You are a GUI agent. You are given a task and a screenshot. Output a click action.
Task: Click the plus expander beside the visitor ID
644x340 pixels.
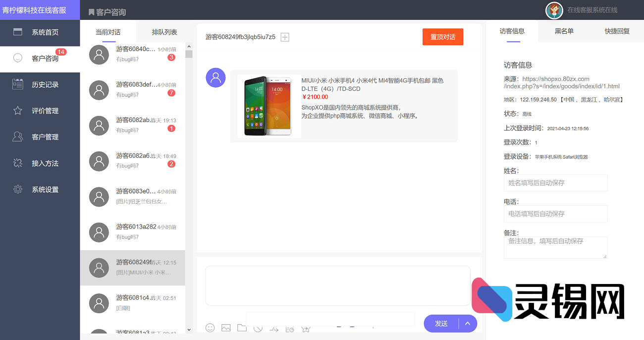[284, 37]
